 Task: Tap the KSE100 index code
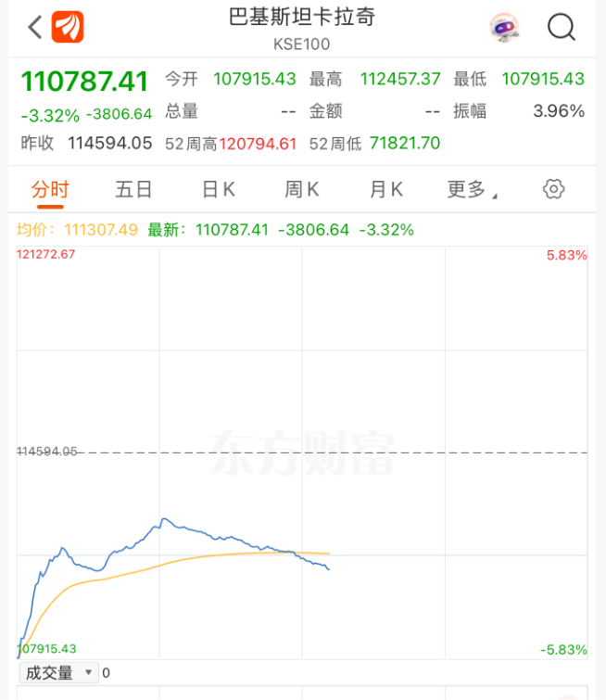pyautogui.click(x=302, y=44)
